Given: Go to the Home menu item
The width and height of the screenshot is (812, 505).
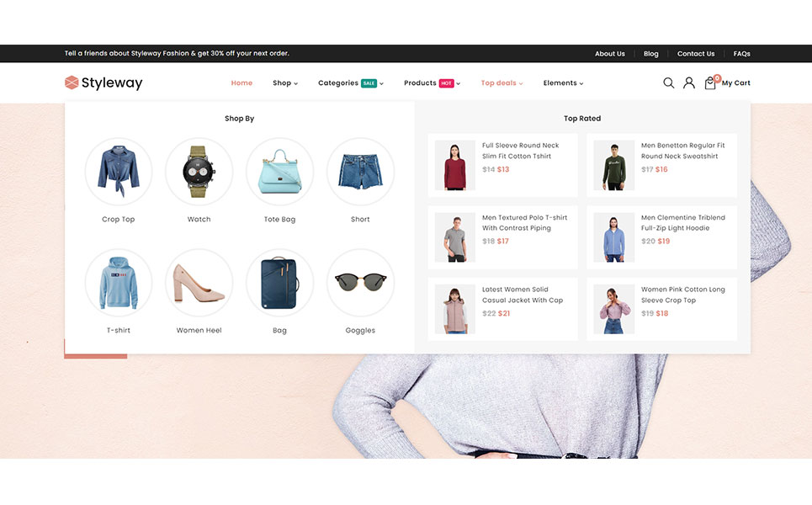Looking at the screenshot, I should point(241,83).
